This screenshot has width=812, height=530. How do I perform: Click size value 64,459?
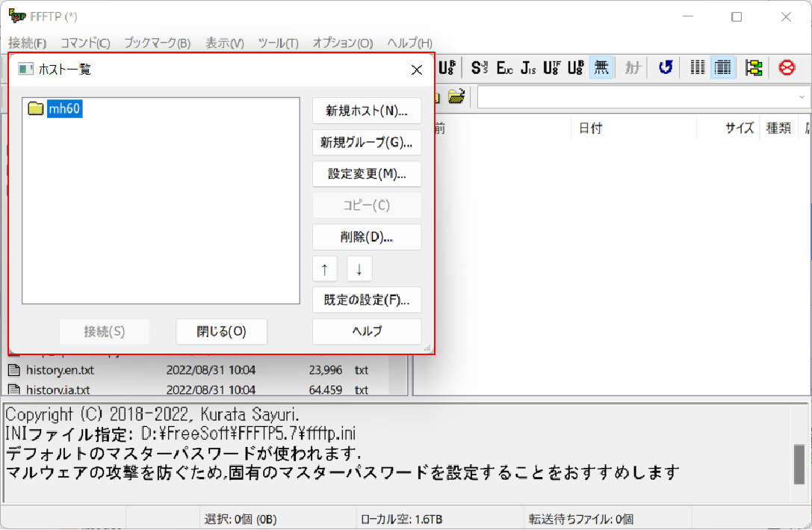tap(325, 389)
